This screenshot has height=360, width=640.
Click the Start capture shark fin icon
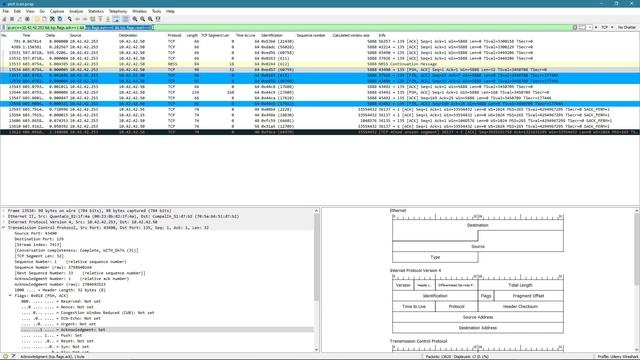(4, 19)
